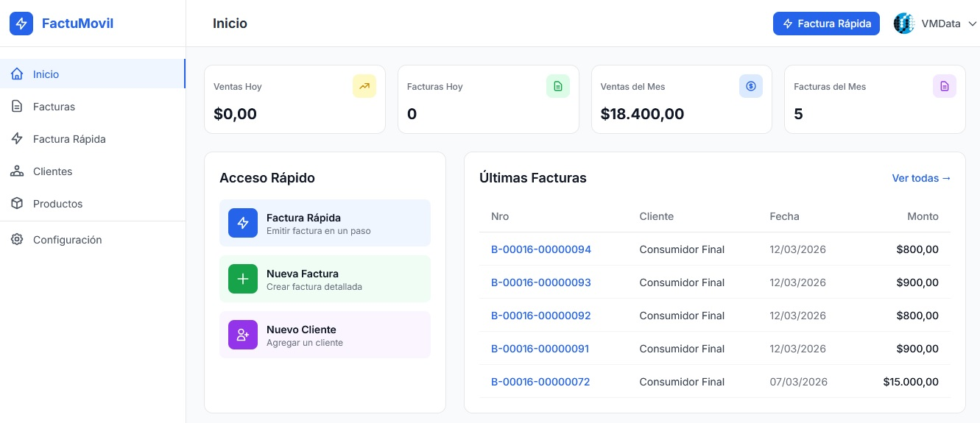Click the people icon beside Clientes
The width and height of the screenshot is (980, 423).
tap(17, 171)
